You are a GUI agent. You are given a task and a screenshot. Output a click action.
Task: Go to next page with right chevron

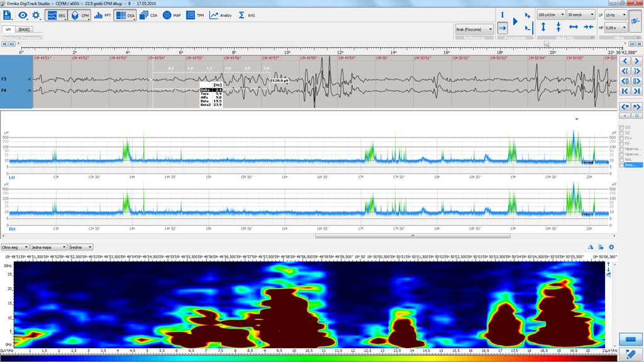[637, 61]
